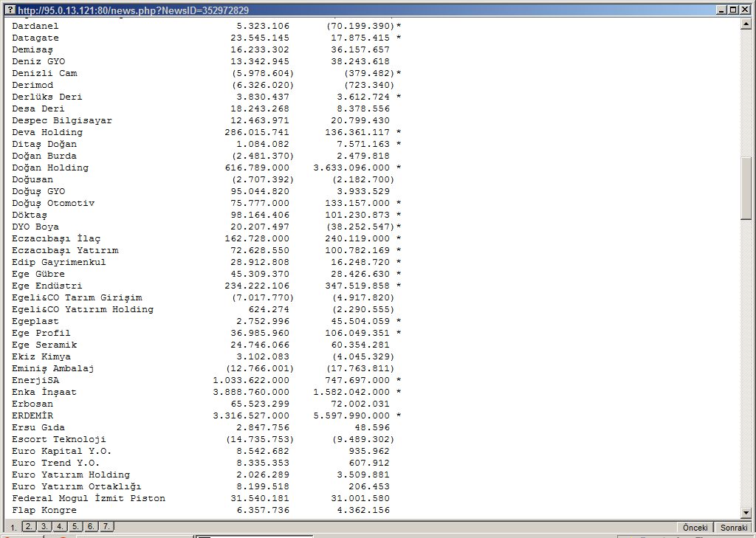Select the Erbosan company name
Image resolution: width=756 pixels, height=538 pixels.
click(x=32, y=404)
